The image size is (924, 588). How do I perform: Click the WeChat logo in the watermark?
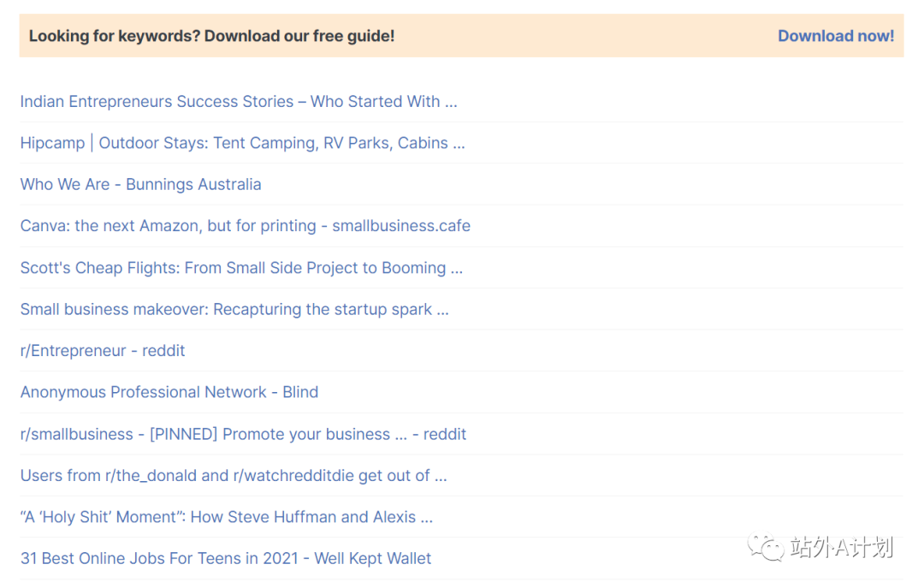766,548
